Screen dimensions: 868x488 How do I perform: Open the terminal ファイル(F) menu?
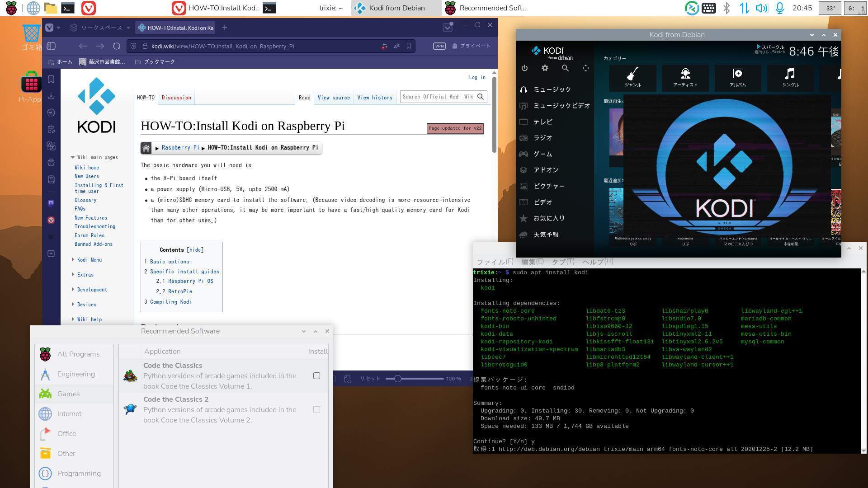click(x=495, y=262)
